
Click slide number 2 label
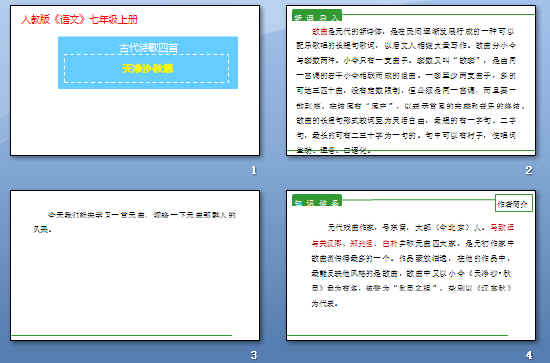pos(529,170)
